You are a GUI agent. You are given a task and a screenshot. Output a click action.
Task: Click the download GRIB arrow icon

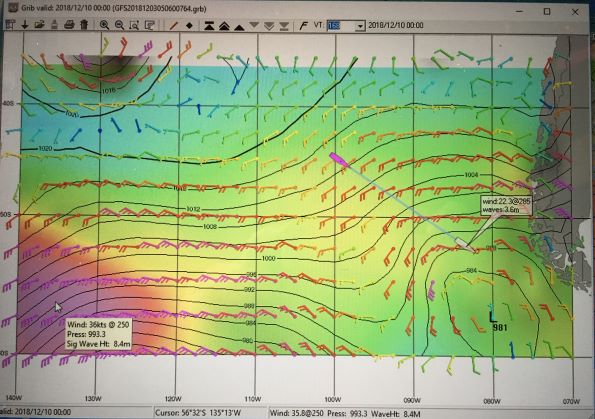tap(25, 25)
